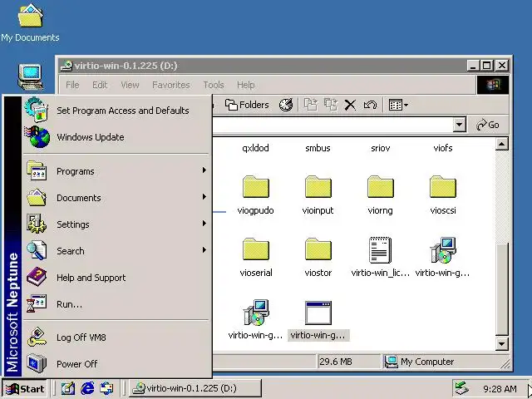Select the vioinput folder
Screen dimensions: 532x399
point(318,195)
